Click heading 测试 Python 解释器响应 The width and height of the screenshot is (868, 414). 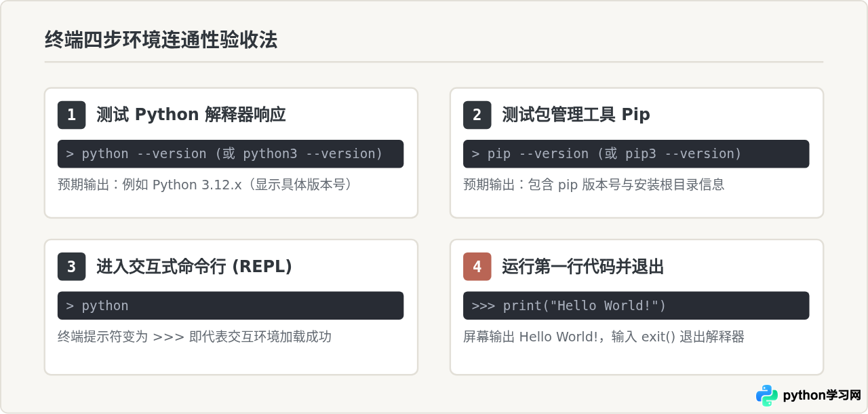point(191,115)
